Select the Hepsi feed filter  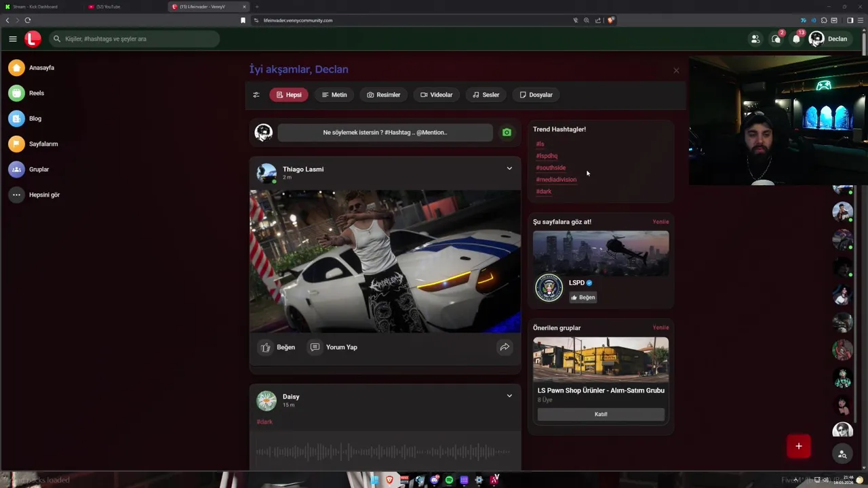(289, 95)
